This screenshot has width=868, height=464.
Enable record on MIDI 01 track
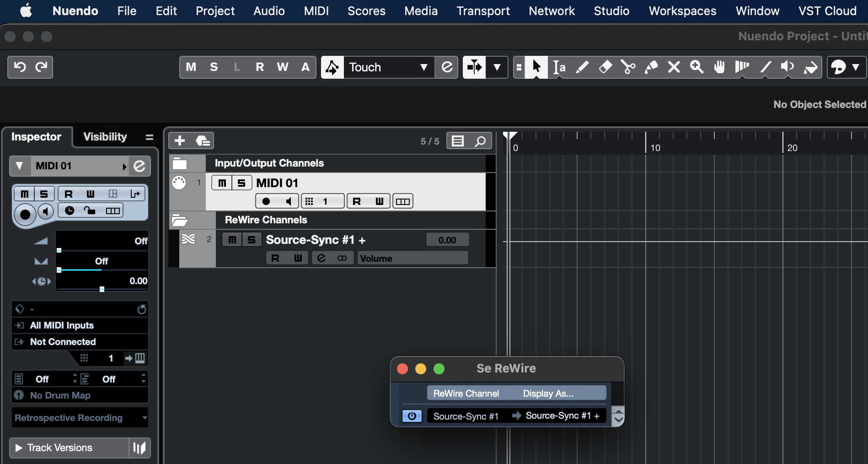click(266, 201)
